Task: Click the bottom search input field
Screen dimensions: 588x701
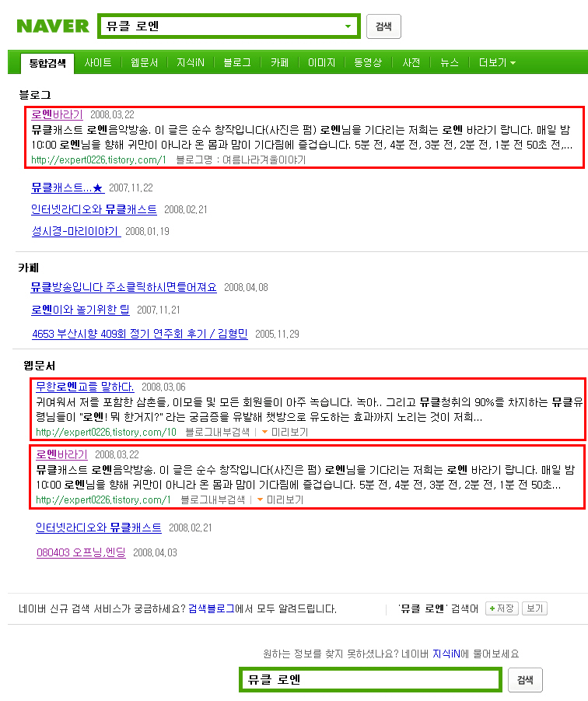Action: coord(370,679)
